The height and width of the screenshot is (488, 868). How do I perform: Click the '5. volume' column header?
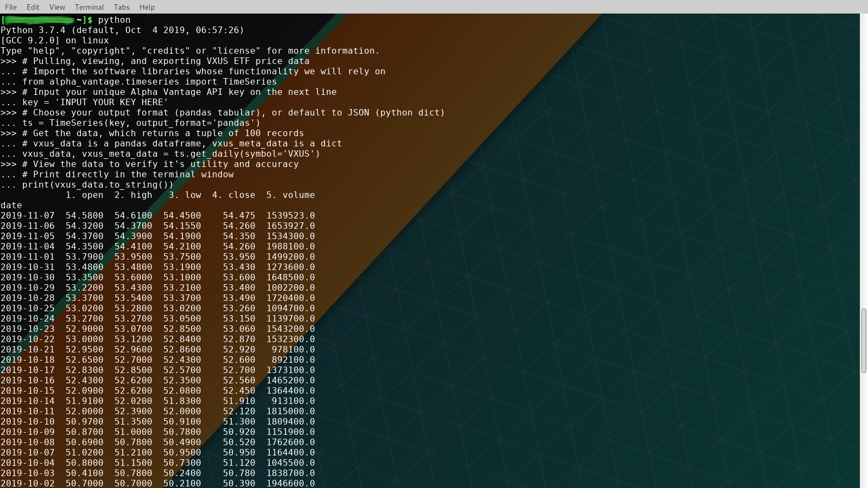click(x=291, y=195)
